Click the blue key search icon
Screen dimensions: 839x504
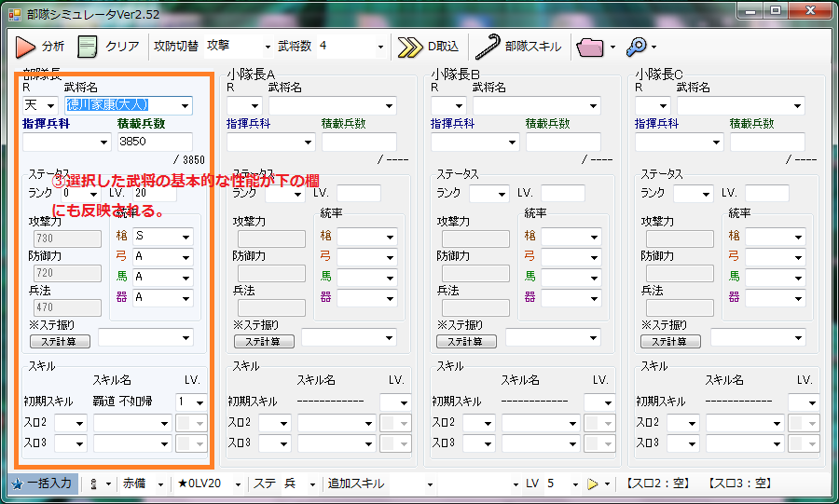click(637, 47)
